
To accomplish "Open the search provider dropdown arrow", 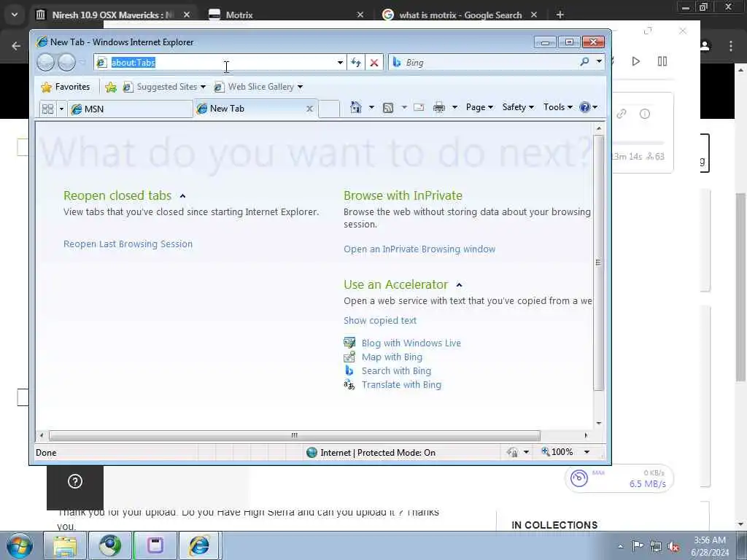I will [599, 61].
